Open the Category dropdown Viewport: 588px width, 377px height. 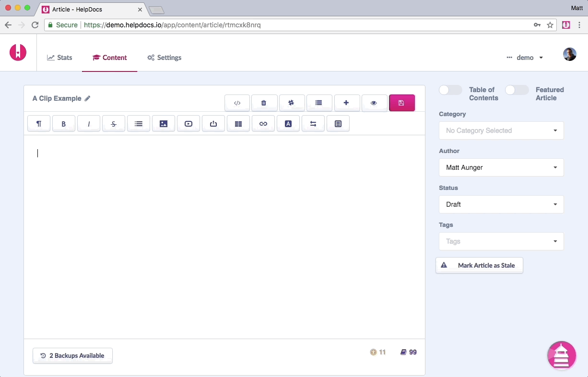pos(501,130)
